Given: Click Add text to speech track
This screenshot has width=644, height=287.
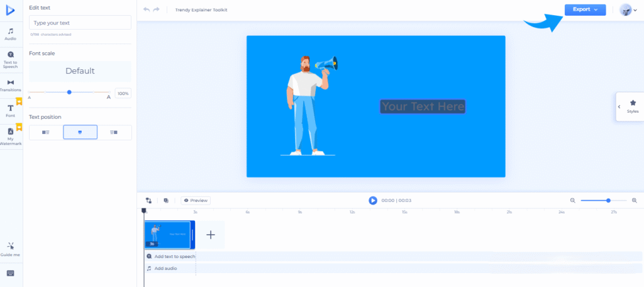Looking at the screenshot, I should [174, 256].
